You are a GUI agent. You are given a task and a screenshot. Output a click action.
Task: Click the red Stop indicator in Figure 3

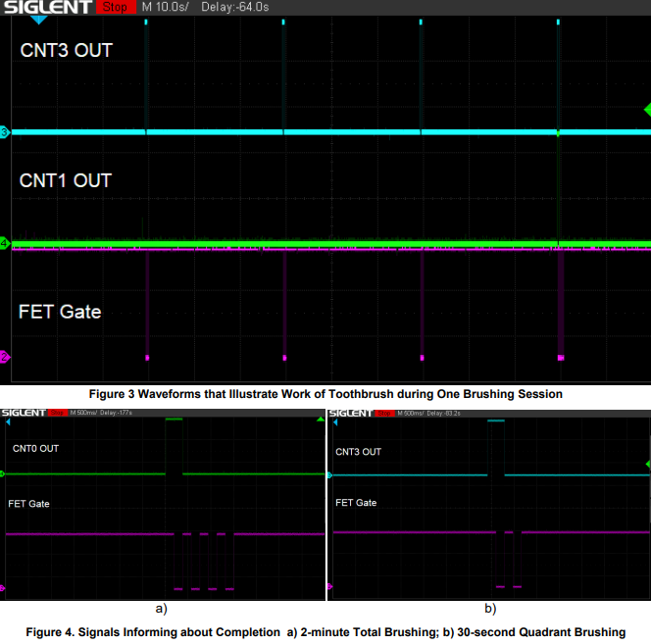tap(115, 7)
